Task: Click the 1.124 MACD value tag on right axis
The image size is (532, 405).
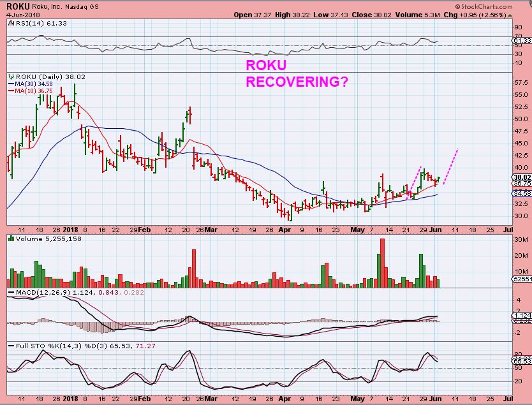Action: [x=522, y=315]
